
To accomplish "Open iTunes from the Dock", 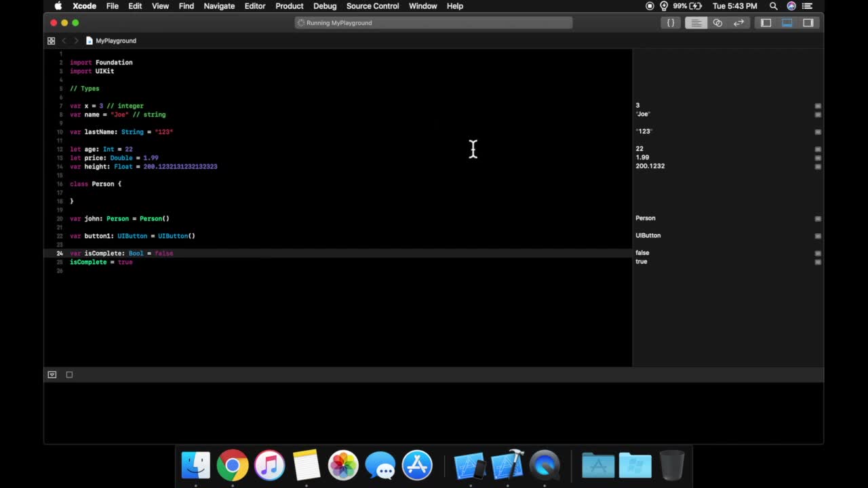I will [x=269, y=466].
